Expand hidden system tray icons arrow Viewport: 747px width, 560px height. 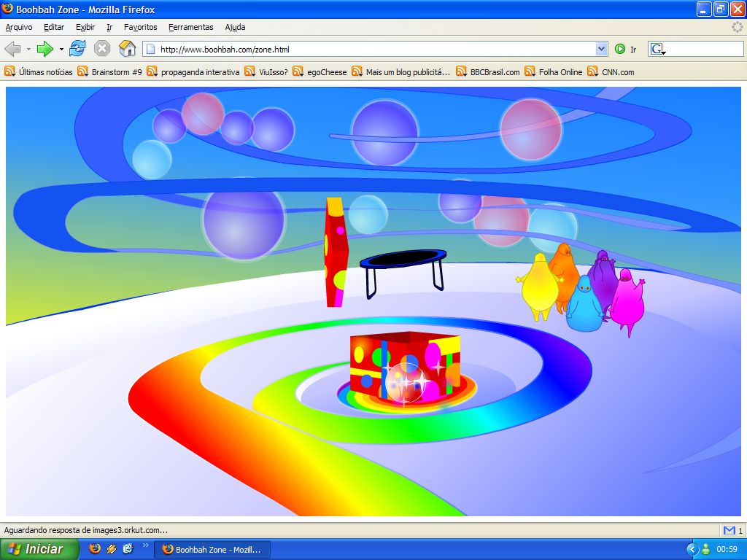tap(692, 550)
